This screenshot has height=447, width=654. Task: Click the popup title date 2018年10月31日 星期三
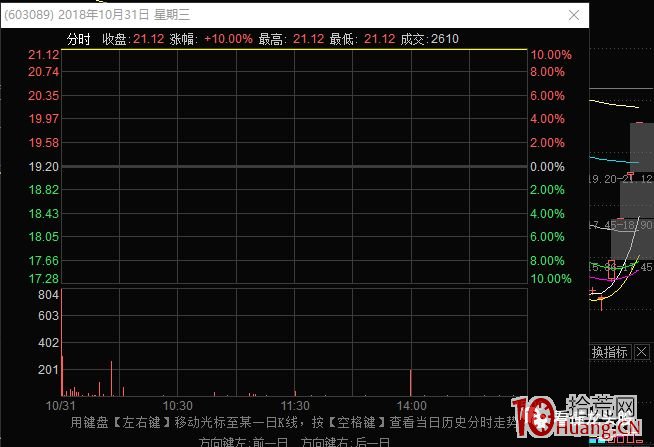[124, 15]
